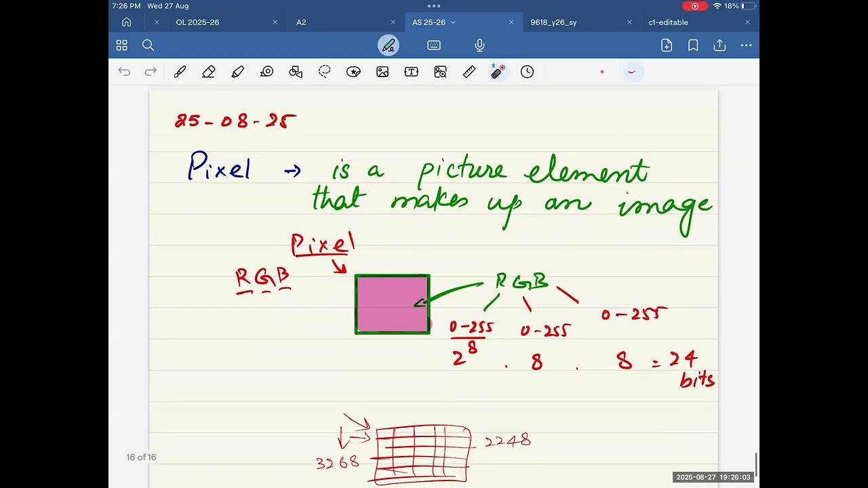The height and width of the screenshot is (488, 868).
Task: Click the vertical page scrollbar handle
Action: pyautogui.click(x=756, y=464)
